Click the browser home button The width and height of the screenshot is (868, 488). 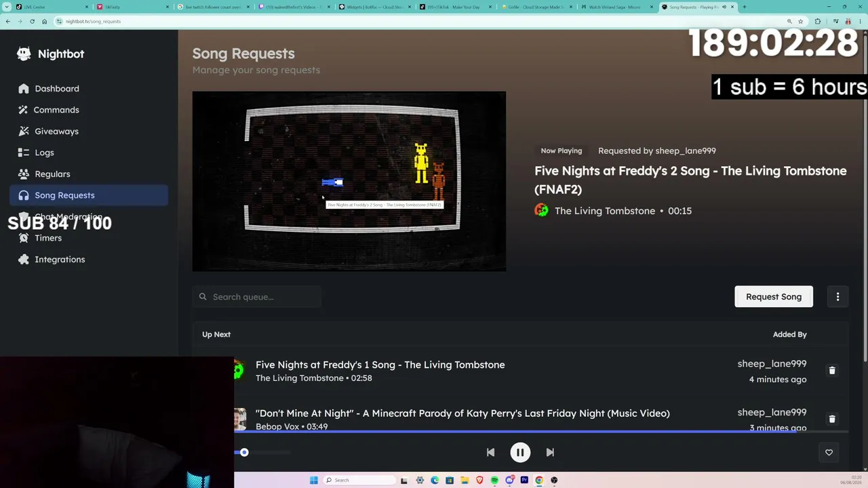pos(44,21)
